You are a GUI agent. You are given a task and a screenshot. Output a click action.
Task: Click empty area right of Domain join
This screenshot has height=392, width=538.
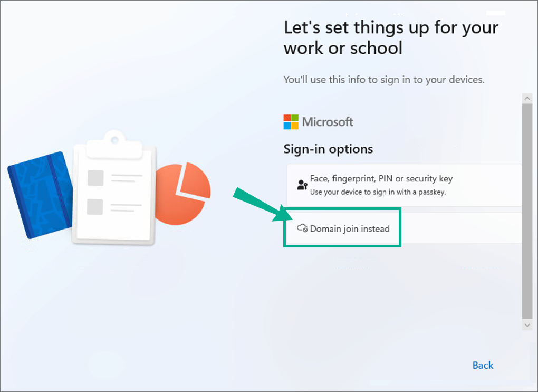click(462, 228)
